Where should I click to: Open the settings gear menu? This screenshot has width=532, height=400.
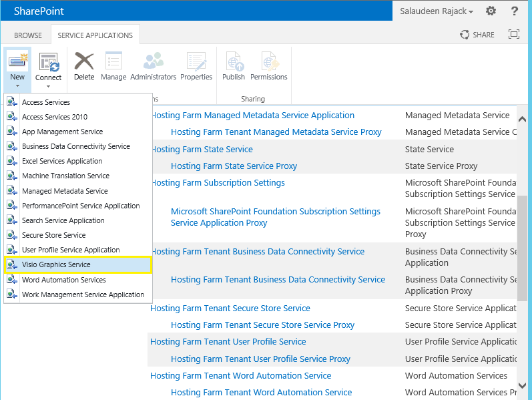491,11
